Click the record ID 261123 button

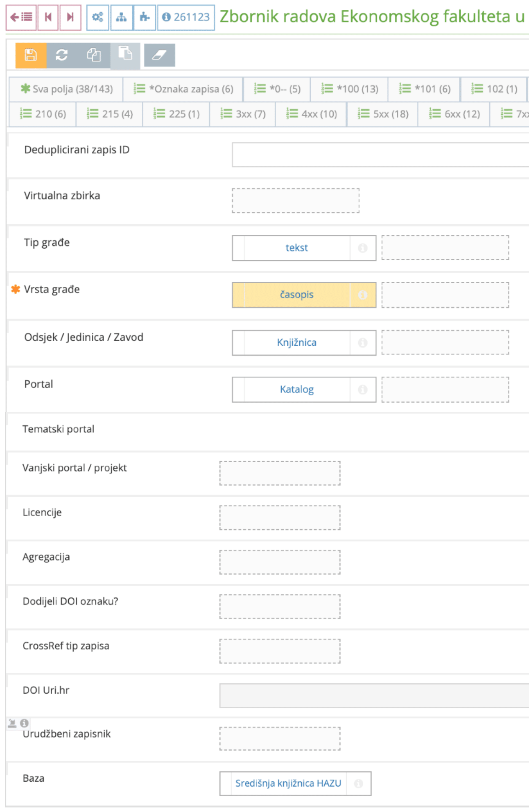point(186,17)
